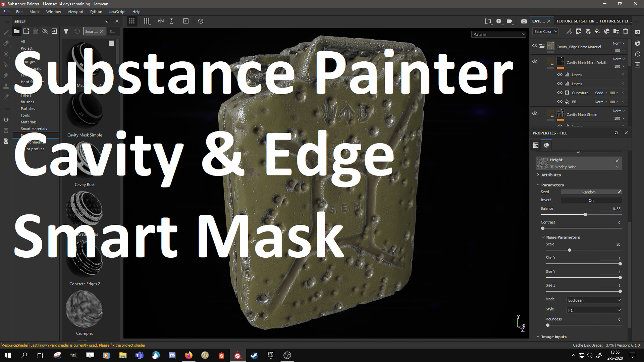Click the symmetry mirror icon in viewport toolbar
This screenshot has width=644, height=362.
[161, 21]
